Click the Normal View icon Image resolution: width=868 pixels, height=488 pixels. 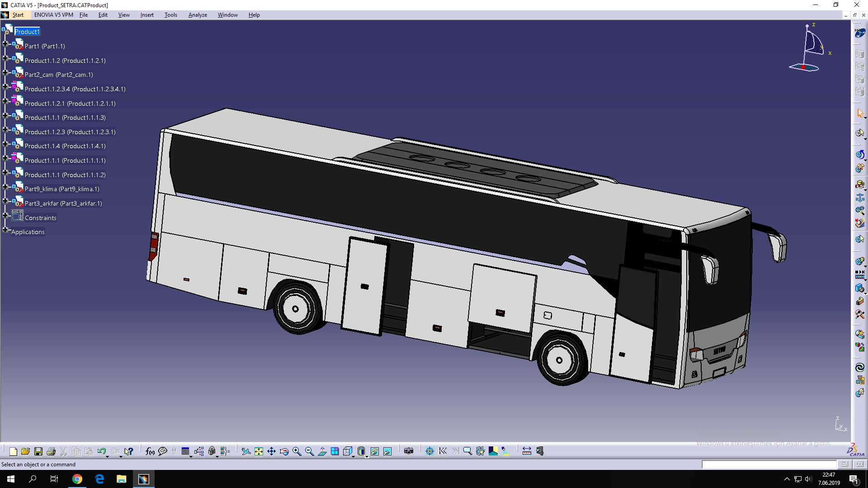pos(322,451)
